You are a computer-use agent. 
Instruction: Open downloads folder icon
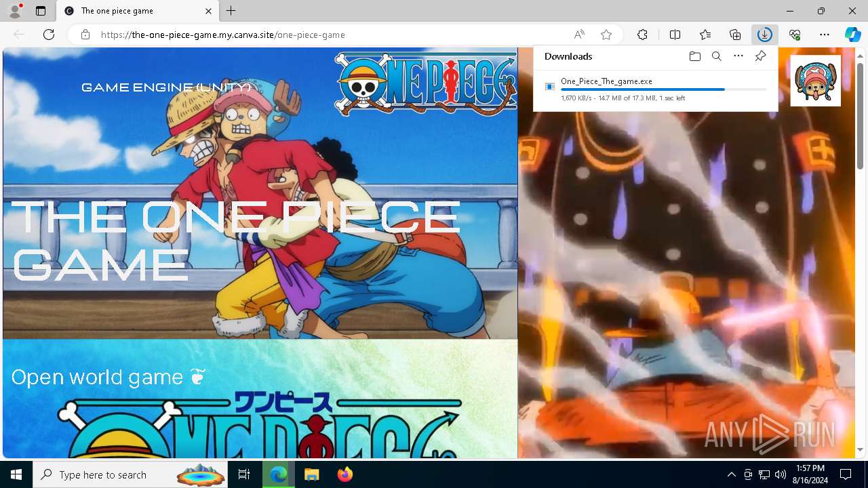click(x=694, y=56)
